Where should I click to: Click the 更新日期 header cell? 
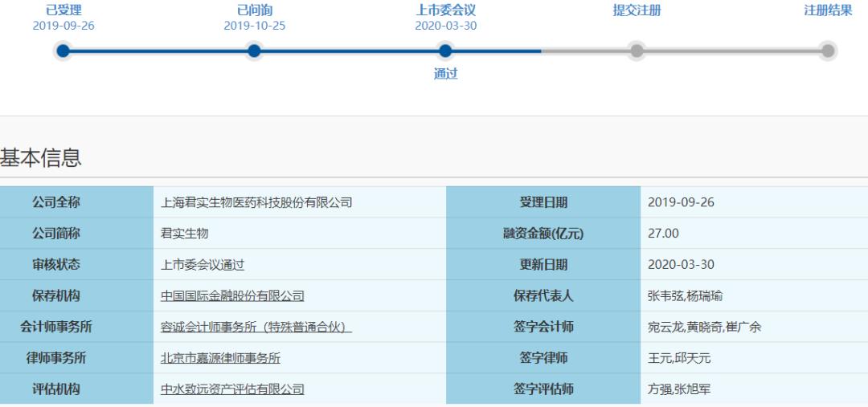coord(543,265)
